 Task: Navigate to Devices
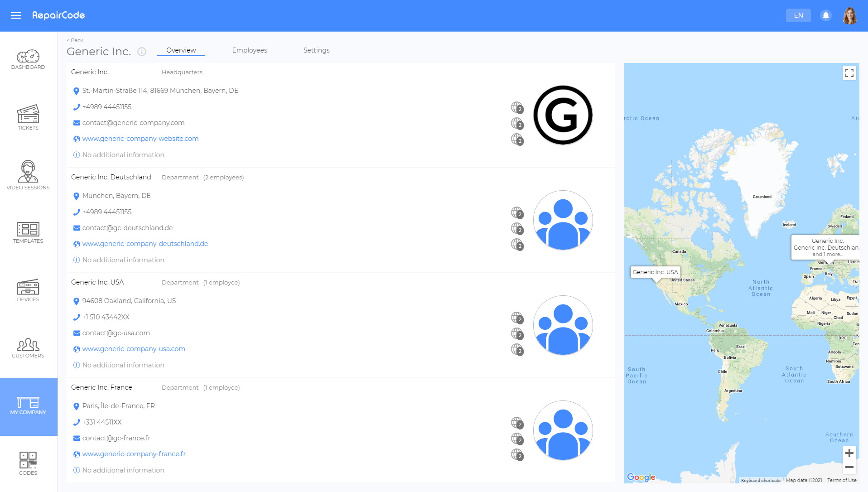[28, 290]
